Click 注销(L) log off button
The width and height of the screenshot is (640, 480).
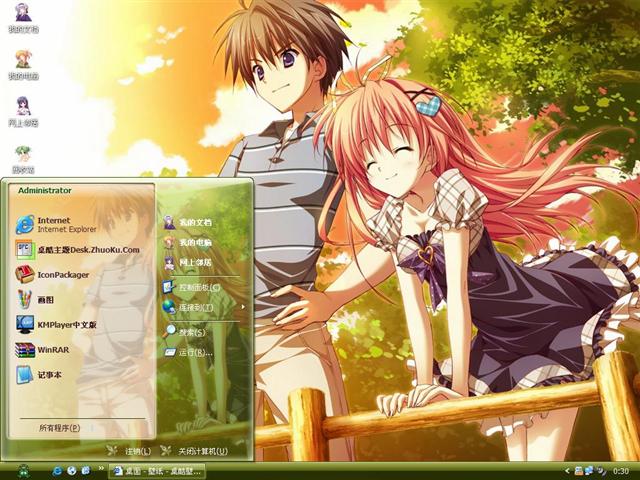click(129, 451)
